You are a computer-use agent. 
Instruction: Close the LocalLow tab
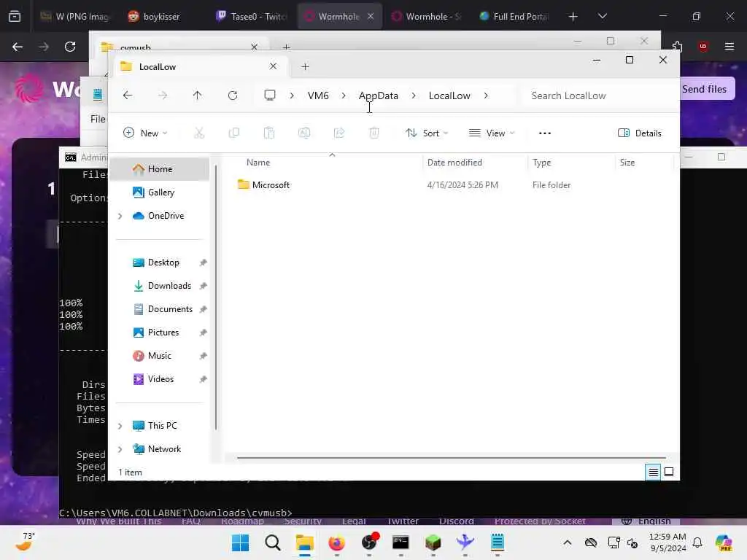click(x=273, y=66)
